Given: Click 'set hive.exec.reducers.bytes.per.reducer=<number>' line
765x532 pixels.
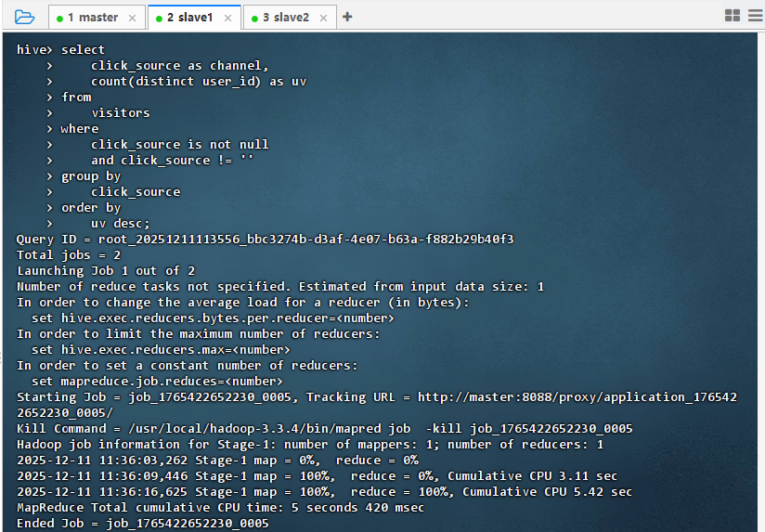Looking at the screenshot, I should click(x=213, y=318).
